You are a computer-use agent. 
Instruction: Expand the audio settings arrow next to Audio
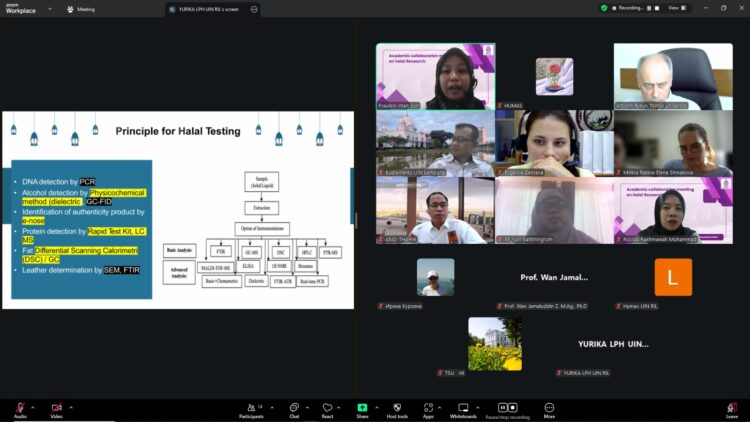[33, 406]
